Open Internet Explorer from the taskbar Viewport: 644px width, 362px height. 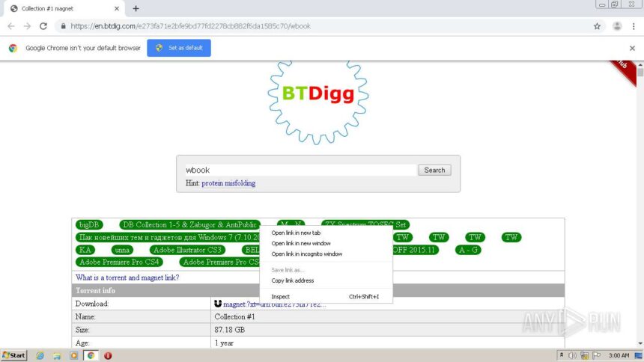(40, 355)
